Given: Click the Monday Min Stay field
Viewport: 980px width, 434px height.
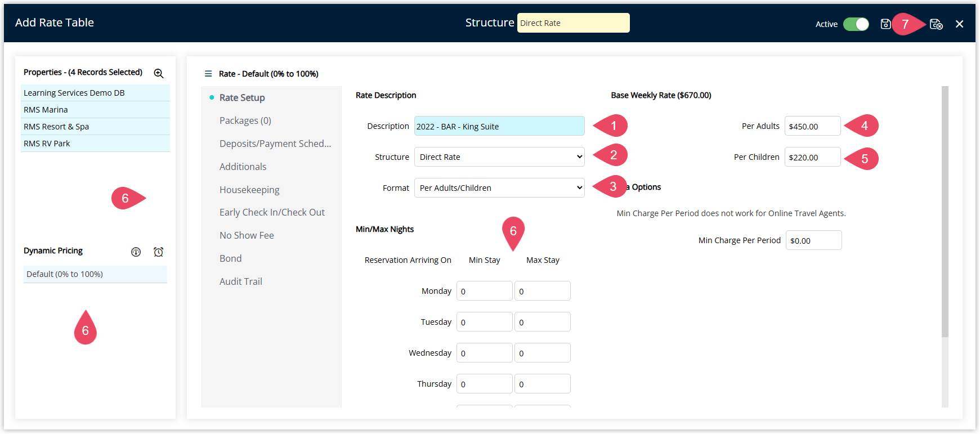Looking at the screenshot, I should point(484,291).
